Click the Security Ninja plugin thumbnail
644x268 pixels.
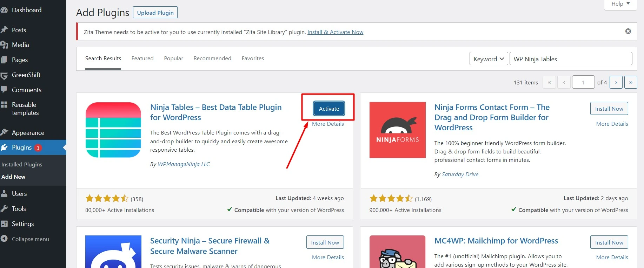(x=113, y=252)
